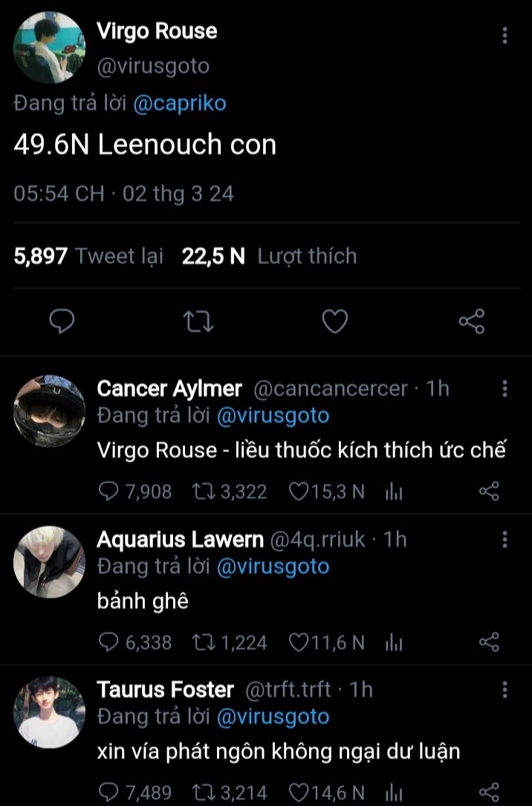Open @virusgoto link in Taurus Foster's reply

tap(273, 717)
